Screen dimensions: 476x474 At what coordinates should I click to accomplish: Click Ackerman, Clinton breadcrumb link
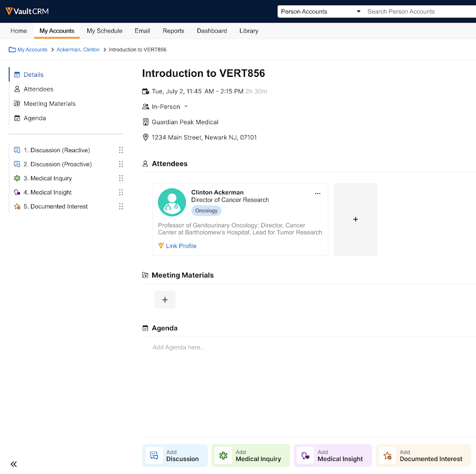coord(78,50)
